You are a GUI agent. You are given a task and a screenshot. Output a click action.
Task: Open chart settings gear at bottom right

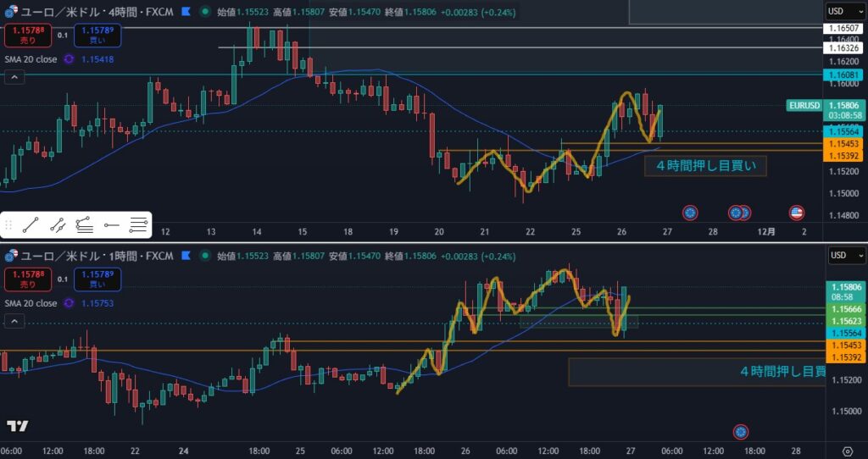pyautogui.click(x=848, y=451)
